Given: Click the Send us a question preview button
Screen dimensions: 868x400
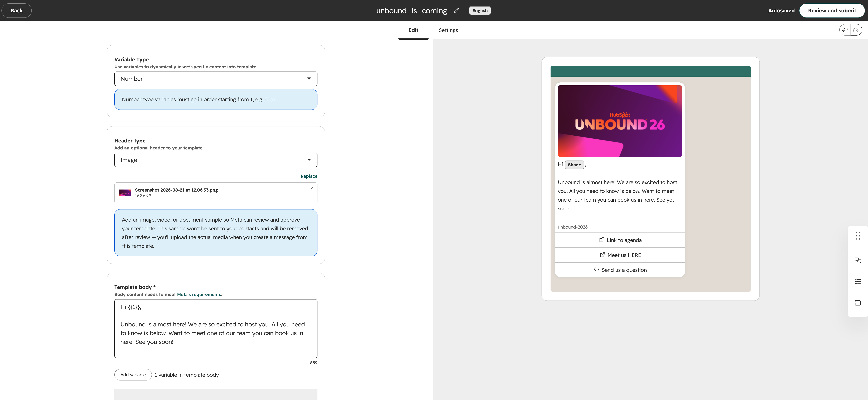Looking at the screenshot, I should point(620,270).
